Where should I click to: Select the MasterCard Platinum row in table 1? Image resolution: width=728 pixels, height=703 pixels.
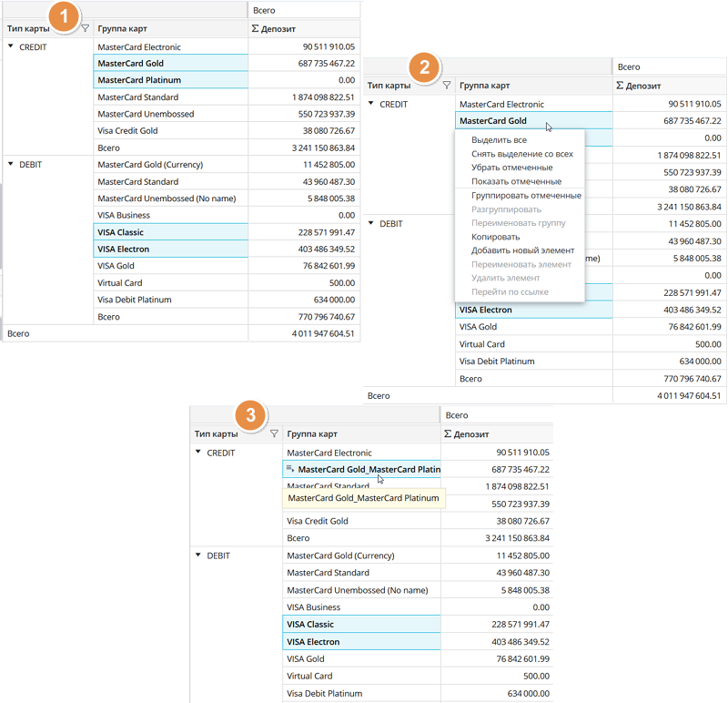click(139, 80)
